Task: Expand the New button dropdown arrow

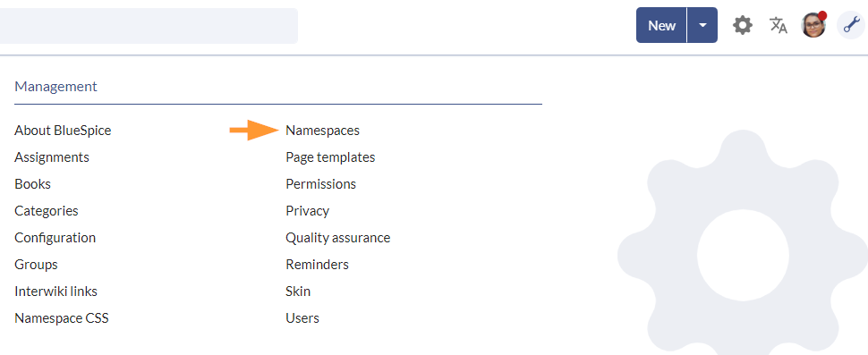Action: [702, 25]
